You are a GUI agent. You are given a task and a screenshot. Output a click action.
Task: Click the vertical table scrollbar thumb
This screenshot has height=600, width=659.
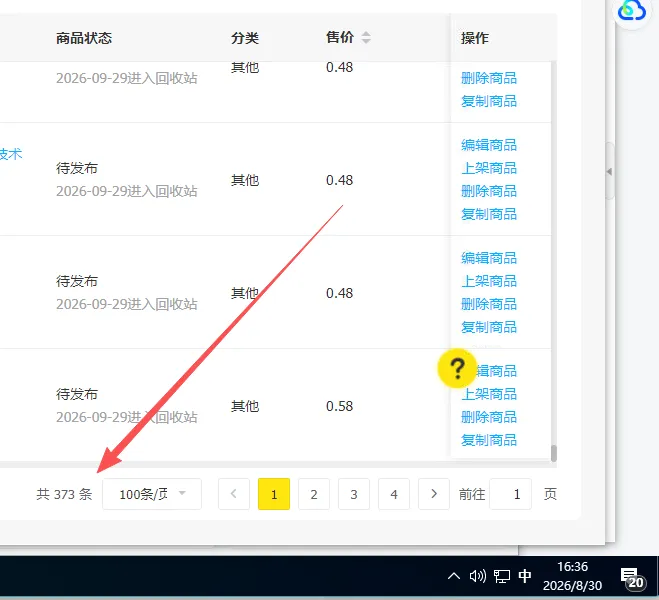click(554, 453)
